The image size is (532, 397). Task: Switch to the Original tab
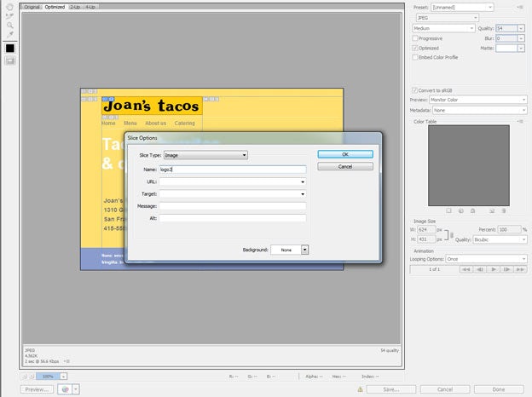click(x=32, y=6)
